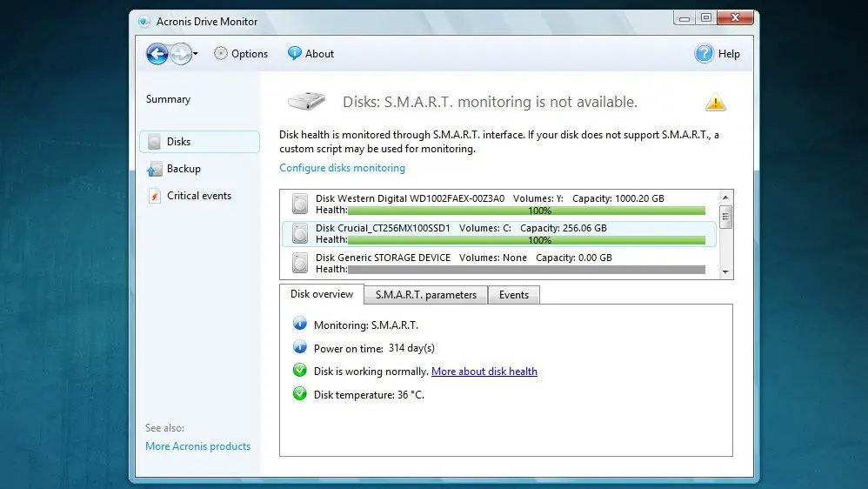The height and width of the screenshot is (489, 868).
Task: Open More about disk health link
Action: pos(484,372)
